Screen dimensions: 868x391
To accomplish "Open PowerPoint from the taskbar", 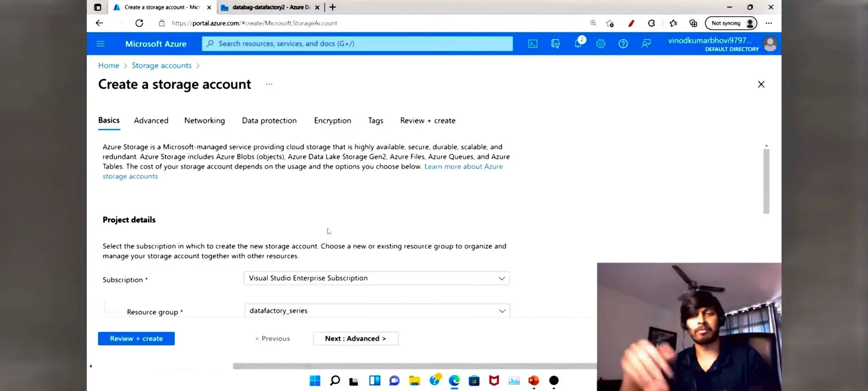I will coord(534,381).
